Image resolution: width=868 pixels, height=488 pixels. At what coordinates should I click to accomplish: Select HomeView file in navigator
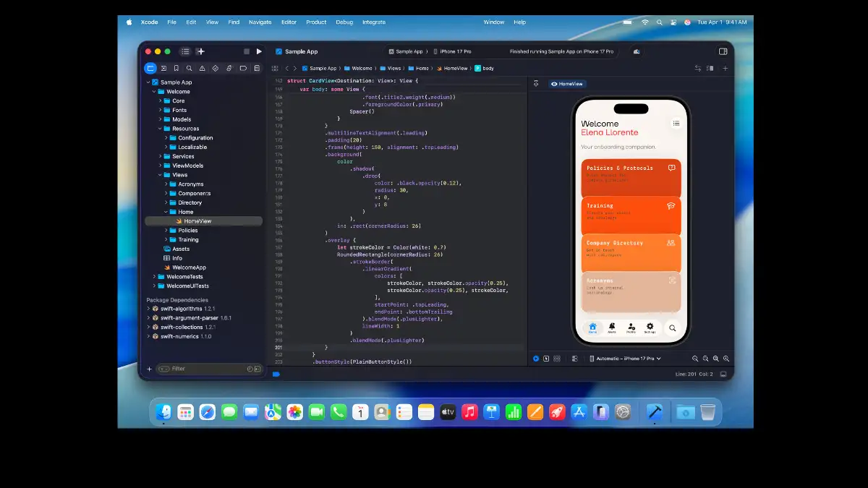click(197, 221)
